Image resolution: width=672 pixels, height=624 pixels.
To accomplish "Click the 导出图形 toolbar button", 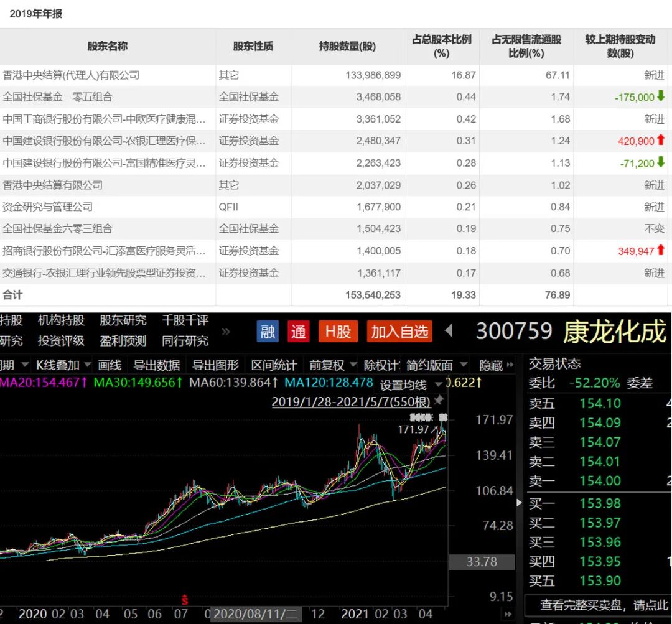I will click(215, 365).
